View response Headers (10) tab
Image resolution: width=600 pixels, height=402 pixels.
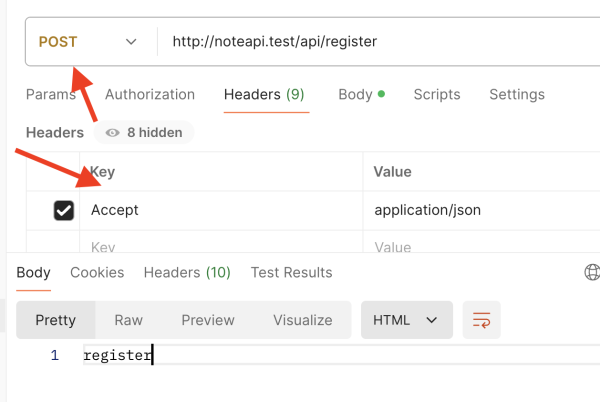[187, 272]
